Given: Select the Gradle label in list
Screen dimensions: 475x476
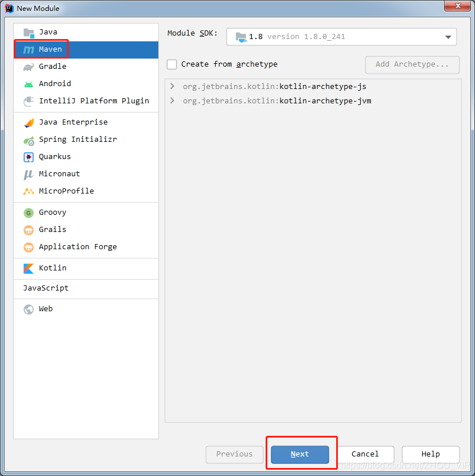Looking at the screenshot, I should coord(52,67).
